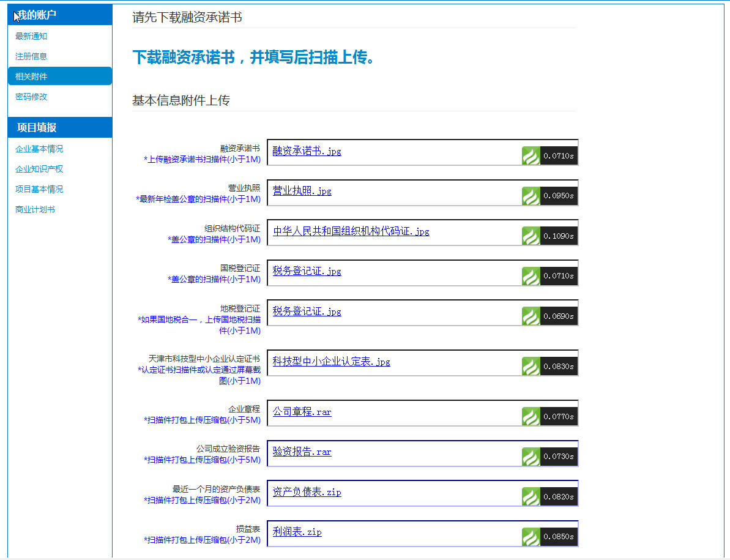Click the 下载融资承诺书 download heading link
Screen dimensions: 730x560
[184, 58]
